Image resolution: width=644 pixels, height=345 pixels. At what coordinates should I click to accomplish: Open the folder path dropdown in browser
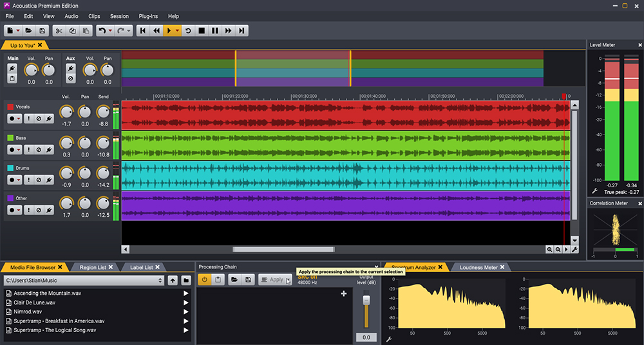(160, 281)
